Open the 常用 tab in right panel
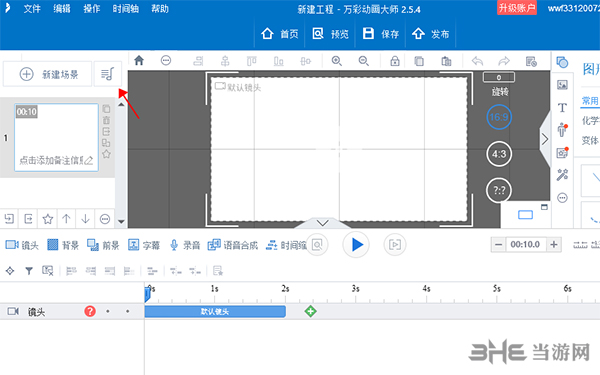This screenshot has height=375, width=600. point(590,101)
